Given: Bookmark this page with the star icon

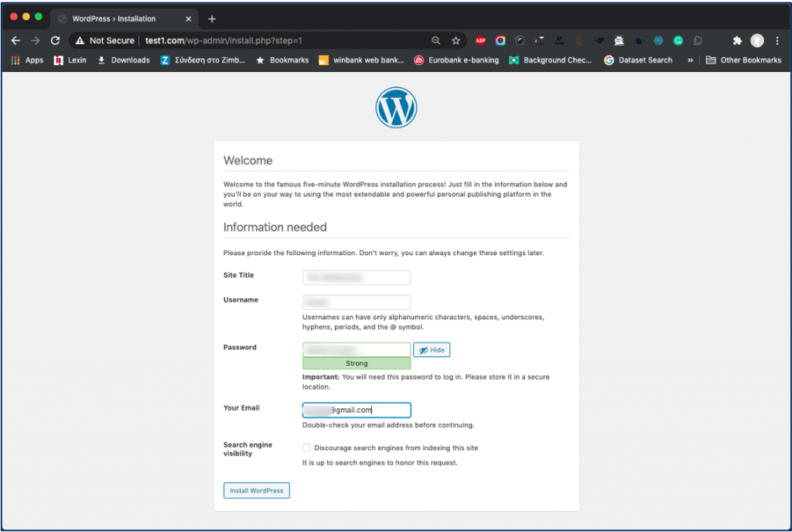Looking at the screenshot, I should (x=456, y=40).
